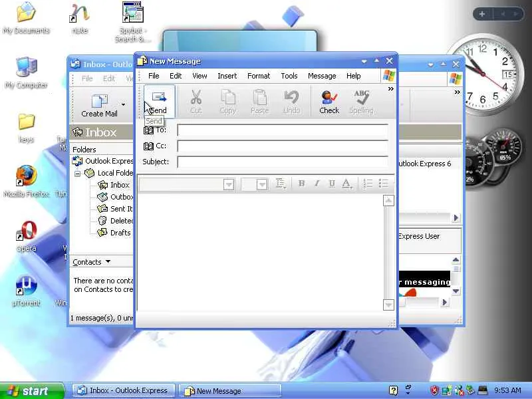This screenshot has width=532, height=399.
Task: Open the Edit menu in New Message
Action: 176,76
